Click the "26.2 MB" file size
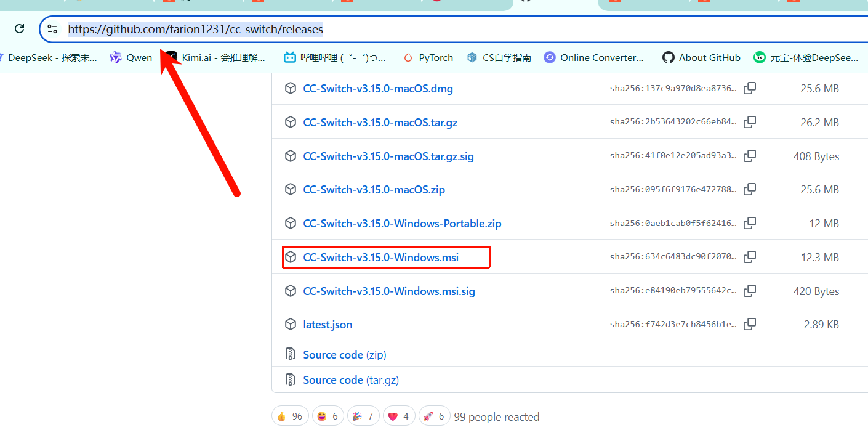 click(820, 123)
